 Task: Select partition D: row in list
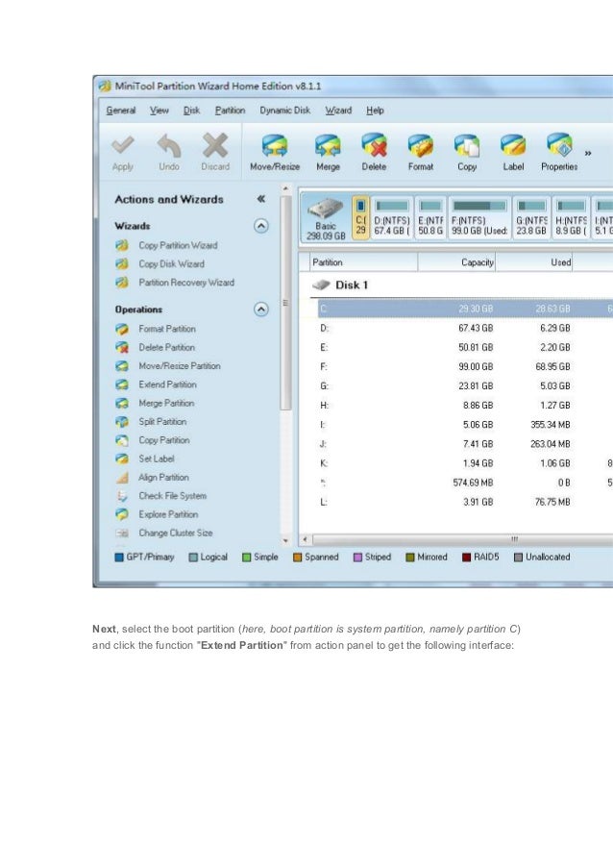[x=465, y=329]
